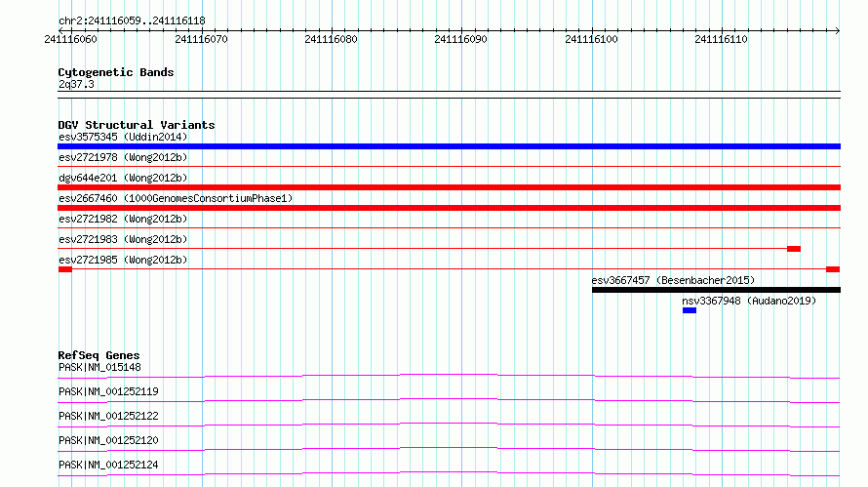Click the thick red bar for dgv644e201
Viewport: 868px width, 487px height.
[x=449, y=187]
